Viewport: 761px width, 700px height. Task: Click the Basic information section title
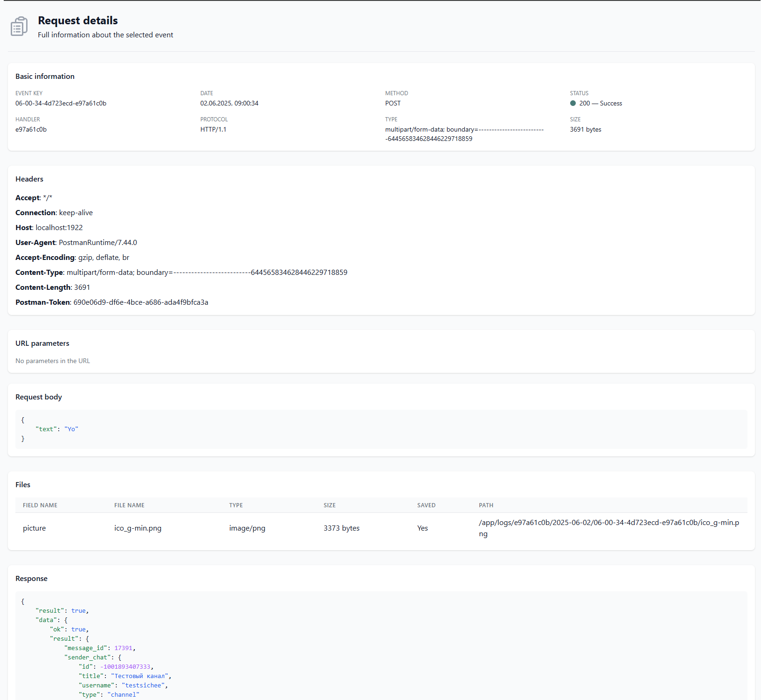point(45,77)
